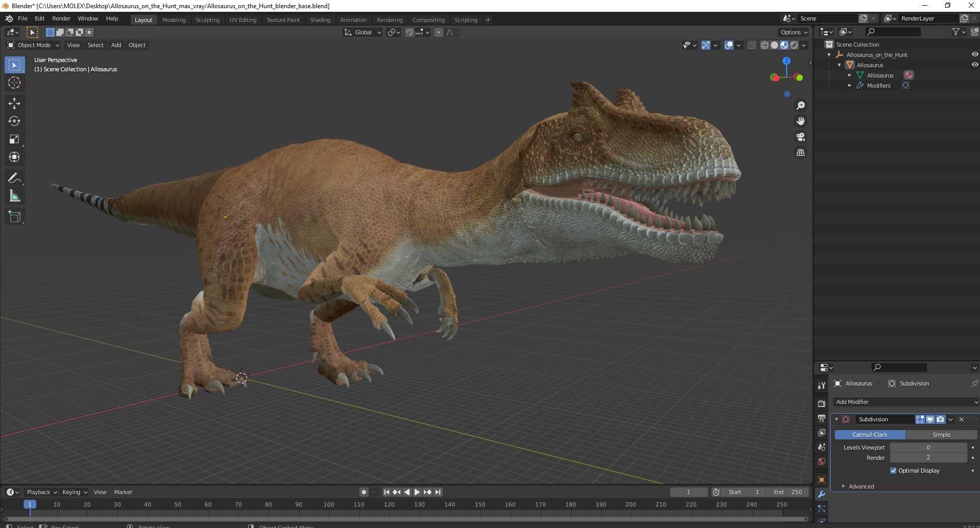Open the Render menu

61,18
